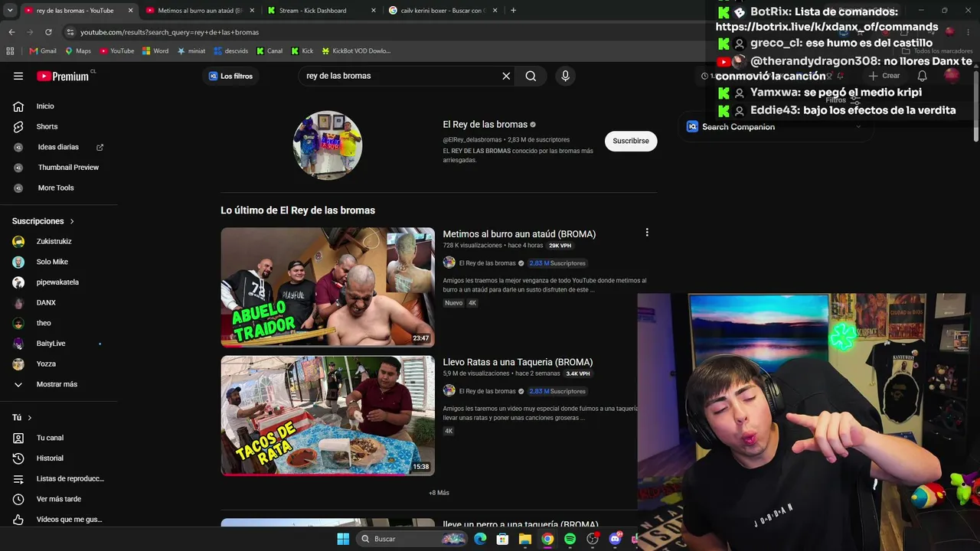Play the Abuelo Traidor video thumbnail
This screenshot has height=551, width=980.
point(328,287)
